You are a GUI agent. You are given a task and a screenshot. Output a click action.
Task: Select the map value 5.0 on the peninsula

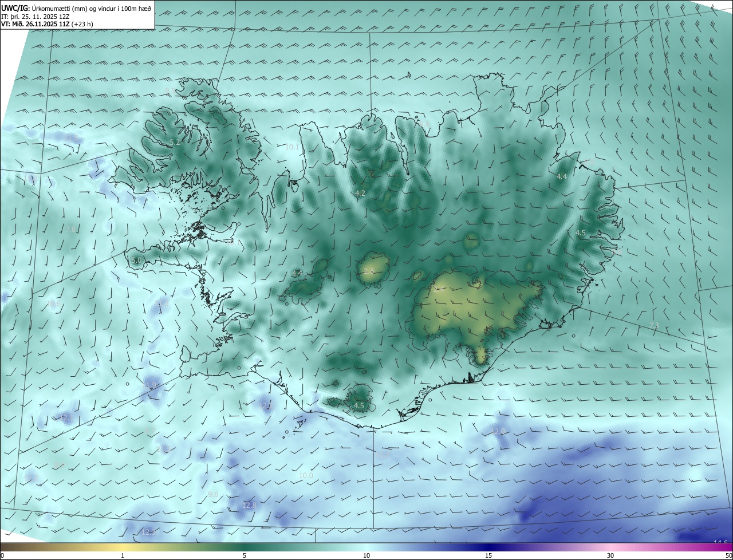(136, 261)
